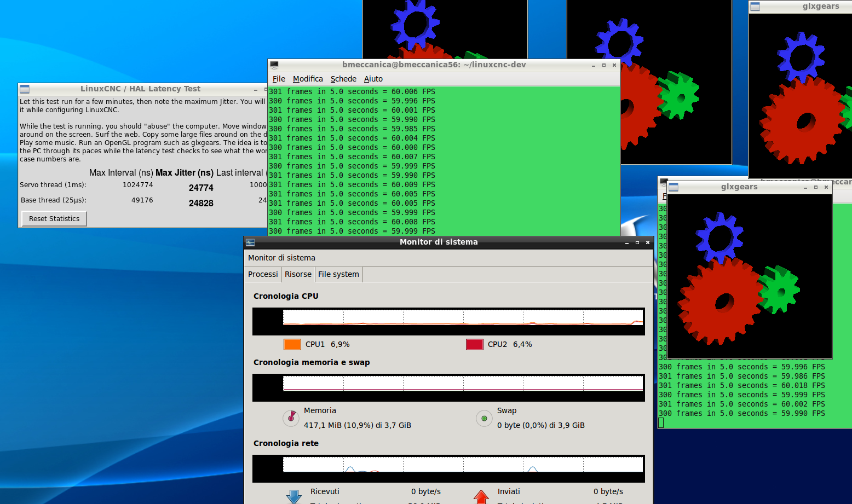Viewport: 852px width, 504px height.
Task: Switch to the File system tab
Action: click(338, 274)
